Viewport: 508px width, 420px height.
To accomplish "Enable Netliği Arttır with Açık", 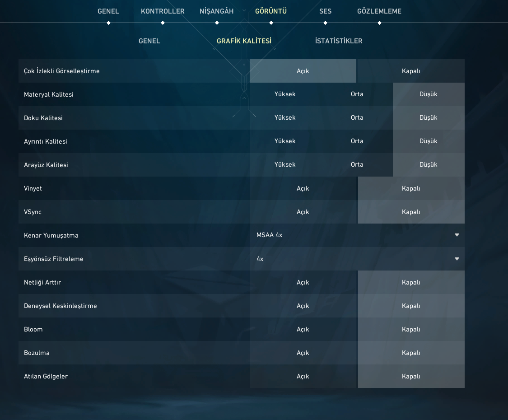I will [303, 282].
